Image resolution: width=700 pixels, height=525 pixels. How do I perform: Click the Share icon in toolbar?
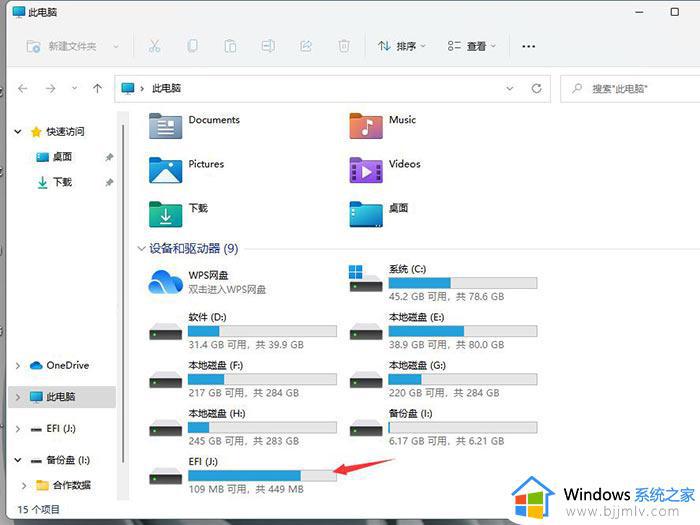tap(306, 46)
